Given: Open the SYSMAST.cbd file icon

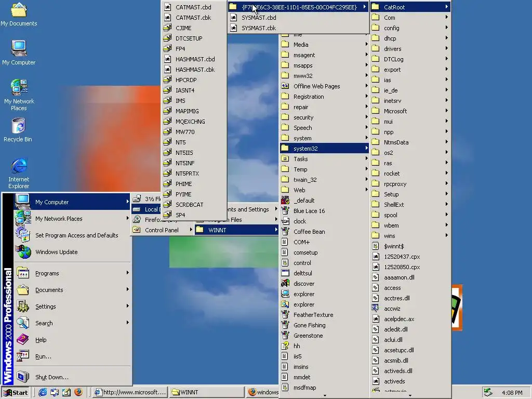Looking at the screenshot, I should (x=233, y=18).
